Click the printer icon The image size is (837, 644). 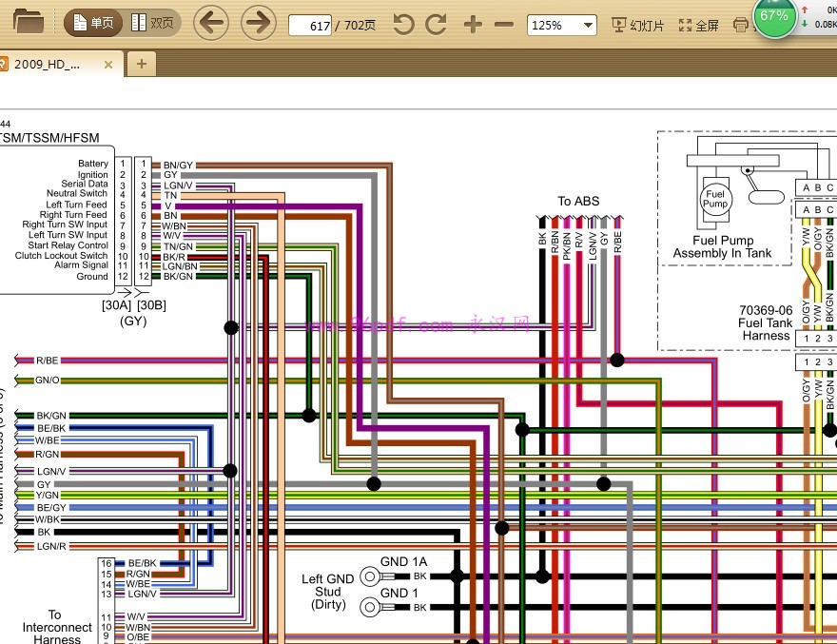pos(741,25)
